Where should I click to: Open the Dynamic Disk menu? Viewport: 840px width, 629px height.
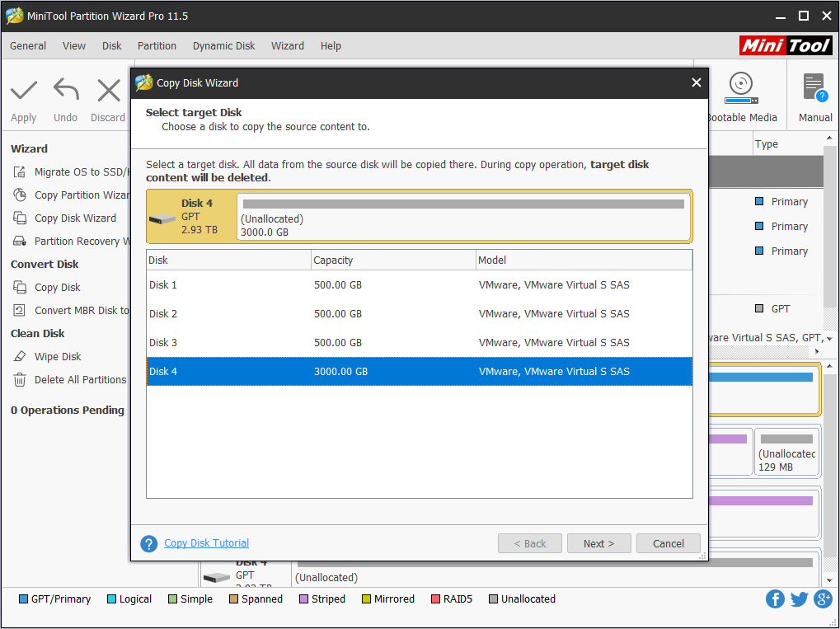pyautogui.click(x=224, y=46)
